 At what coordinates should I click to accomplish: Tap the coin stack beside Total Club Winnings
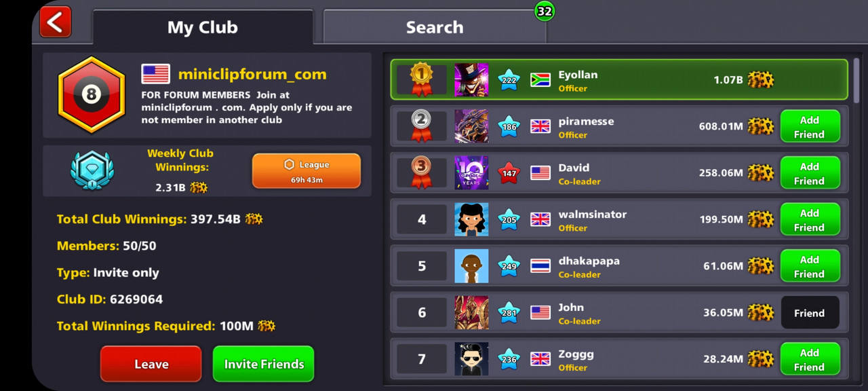coord(254,219)
